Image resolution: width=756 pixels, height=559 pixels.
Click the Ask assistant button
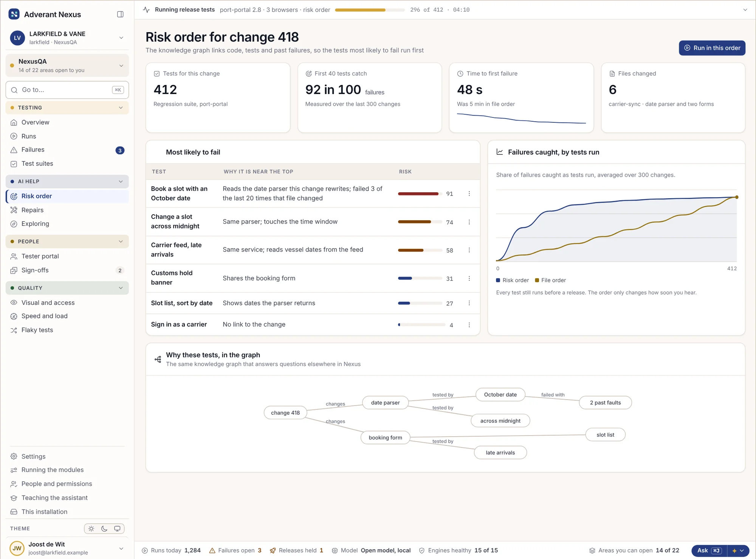[709, 551]
